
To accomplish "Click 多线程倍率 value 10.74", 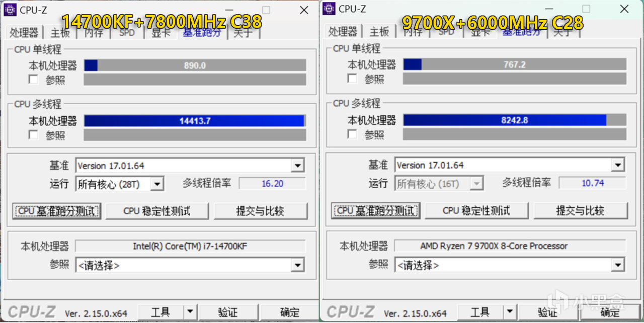I will (x=592, y=183).
